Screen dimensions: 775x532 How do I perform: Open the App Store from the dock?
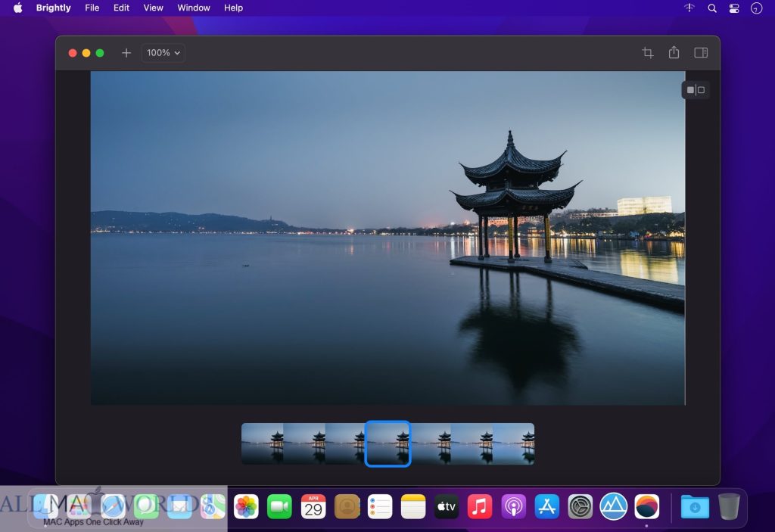click(x=546, y=507)
